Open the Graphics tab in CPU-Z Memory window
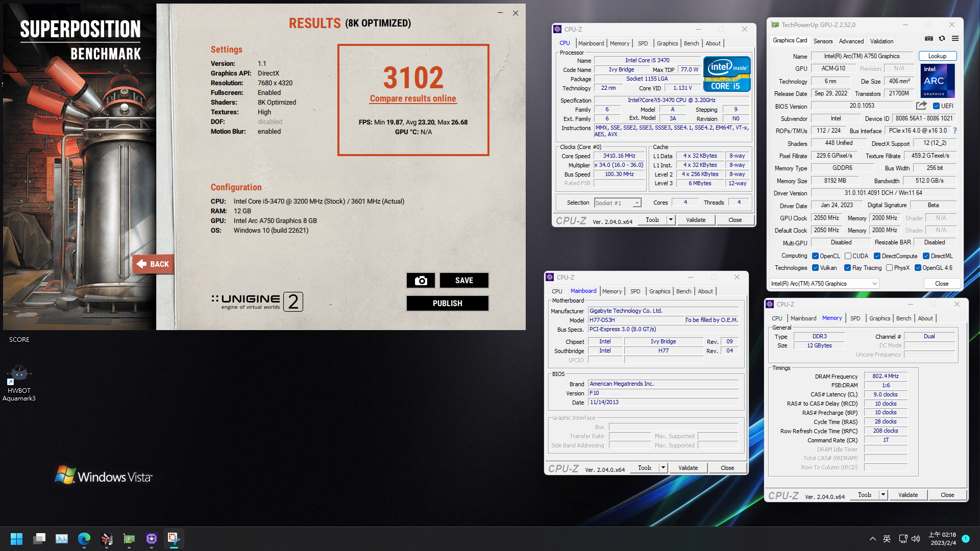 (879, 318)
